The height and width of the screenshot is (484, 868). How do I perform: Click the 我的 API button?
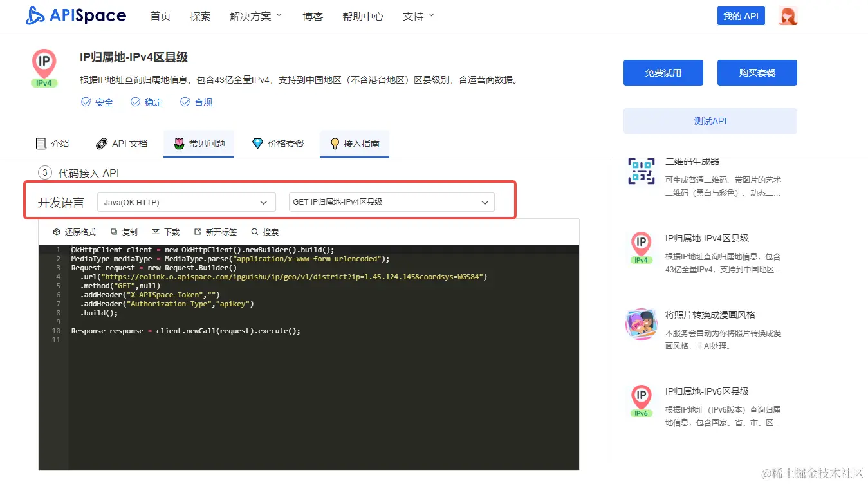[x=741, y=16]
